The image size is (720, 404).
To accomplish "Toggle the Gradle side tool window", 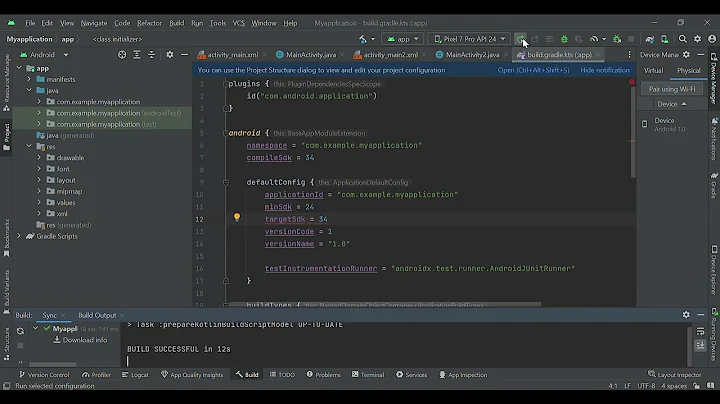I will pos(714,186).
